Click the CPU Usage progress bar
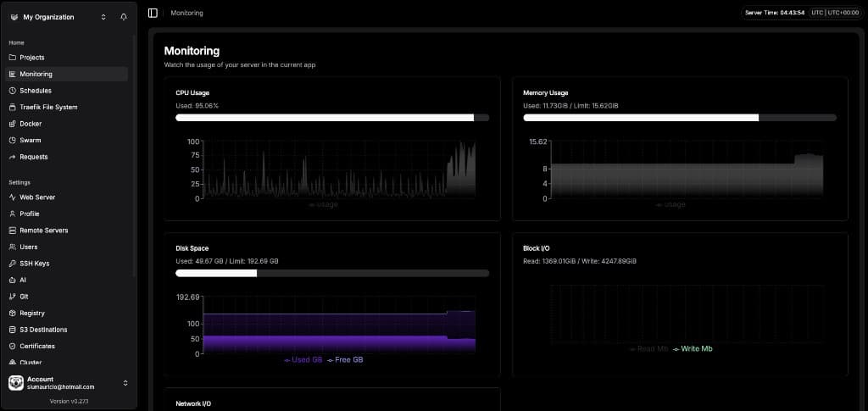Screen dimensions: 868x411 (332, 118)
